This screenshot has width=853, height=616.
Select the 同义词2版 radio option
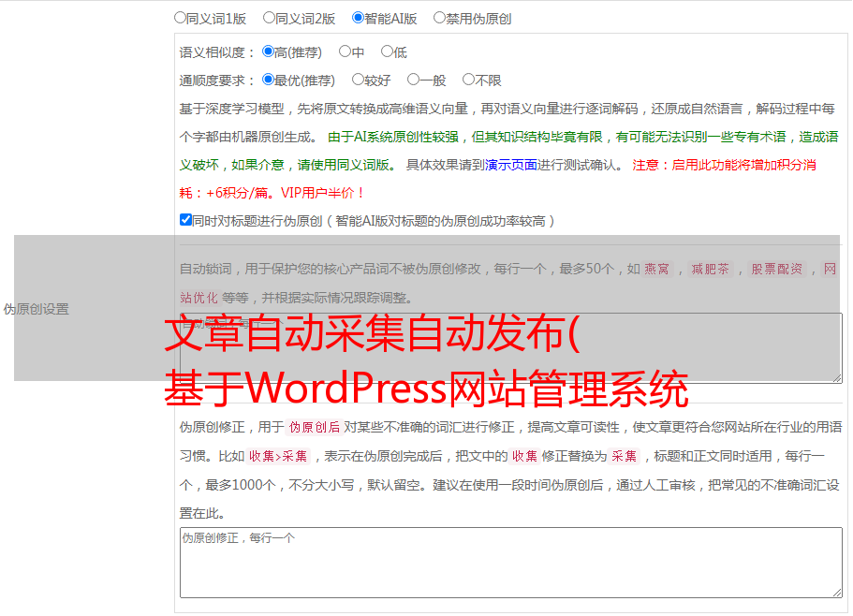click(x=269, y=18)
